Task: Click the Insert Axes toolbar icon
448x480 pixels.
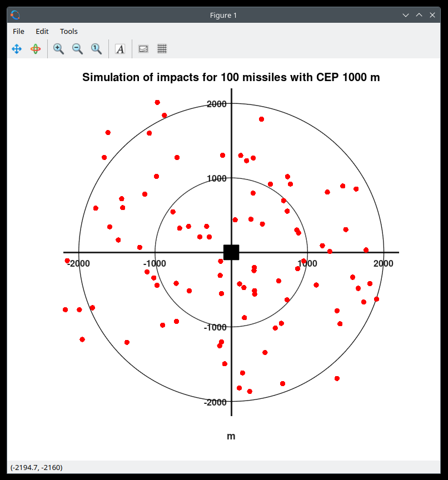Action: point(143,49)
